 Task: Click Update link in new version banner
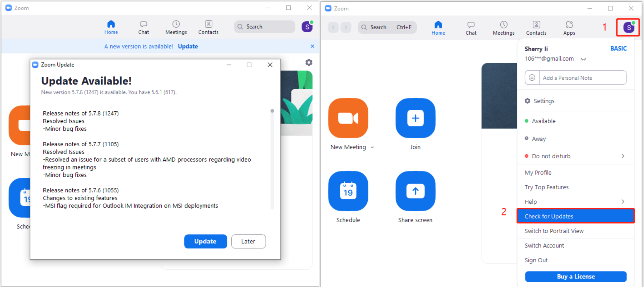188,46
